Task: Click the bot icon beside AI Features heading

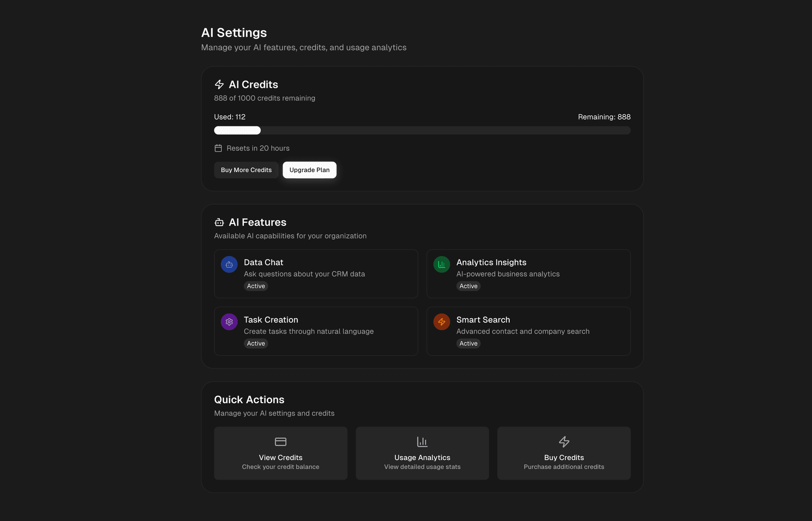Action: (x=219, y=222)
